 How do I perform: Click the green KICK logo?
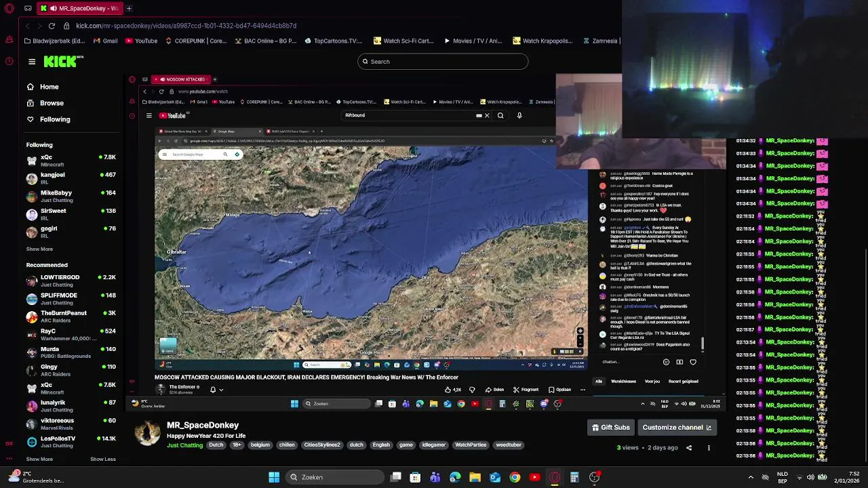(x=62, y=62)
